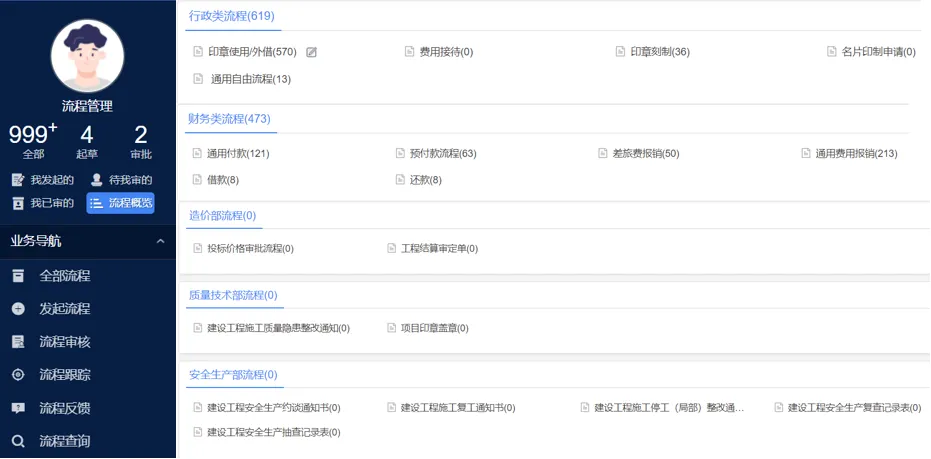Open 我发起的 process list
Screen dimensions: 931x459
pyautogui.click(x=43, y=180)
